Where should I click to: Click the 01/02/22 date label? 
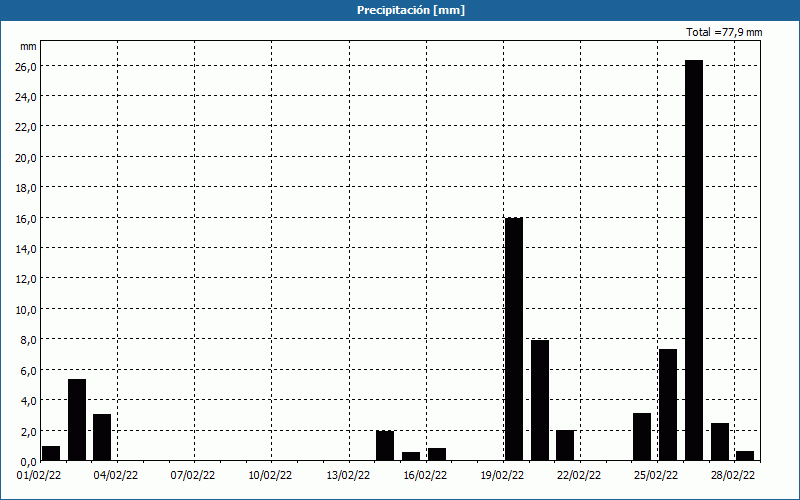pyautogui.click(x=39, y=476)
